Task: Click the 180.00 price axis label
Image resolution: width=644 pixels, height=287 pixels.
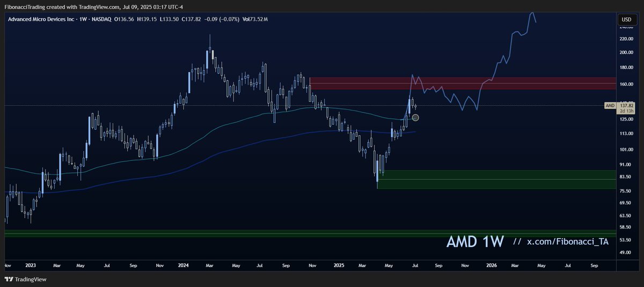Action: pyautogui.click(x=626, y=68)
